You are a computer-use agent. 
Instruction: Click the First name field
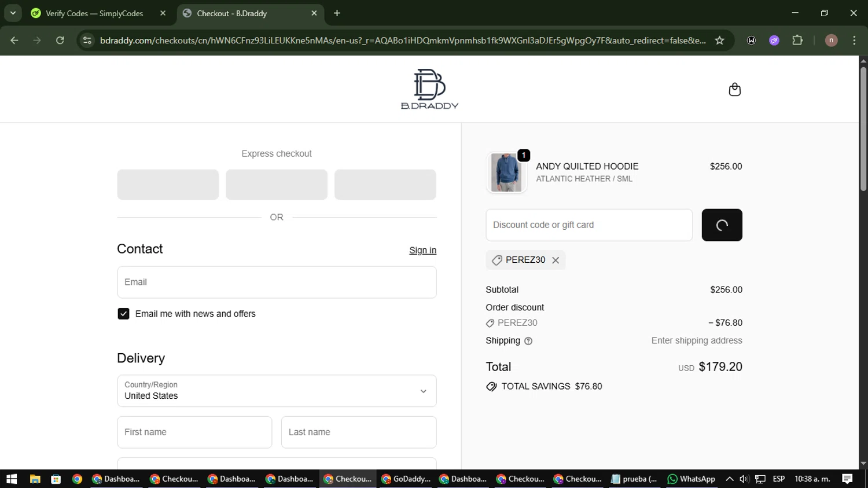[194, 432]
